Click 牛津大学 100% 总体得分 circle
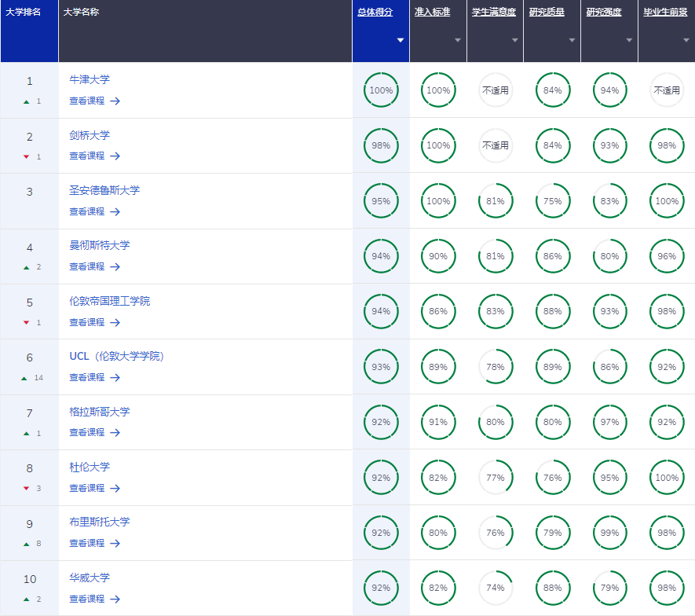695x616 pixels. [381, 90]
